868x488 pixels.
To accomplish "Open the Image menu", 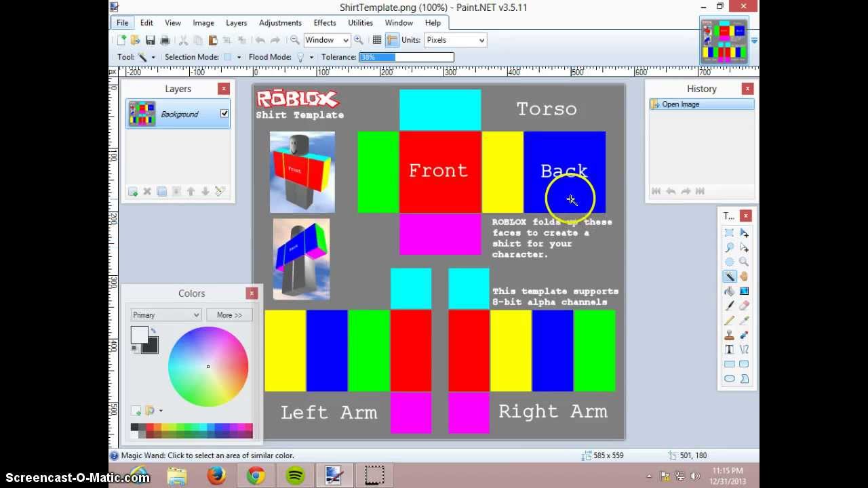I will 203,23.
